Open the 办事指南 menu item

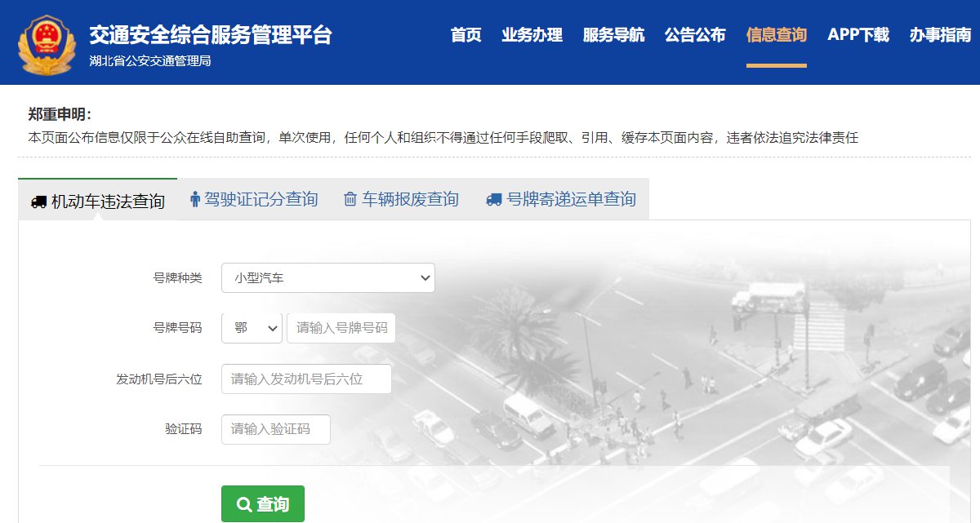point(940,35)
